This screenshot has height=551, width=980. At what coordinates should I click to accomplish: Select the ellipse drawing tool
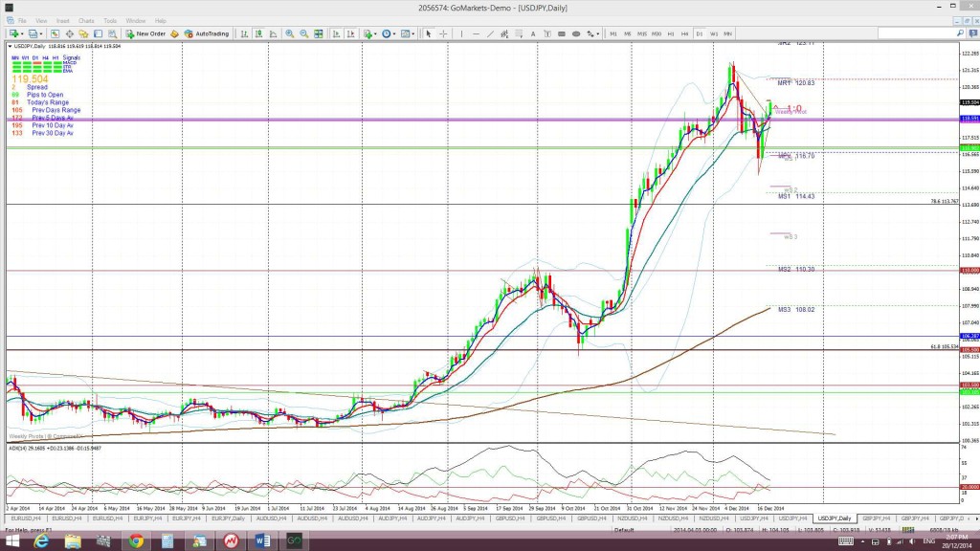pyautogui.click(x=575, y=33)
